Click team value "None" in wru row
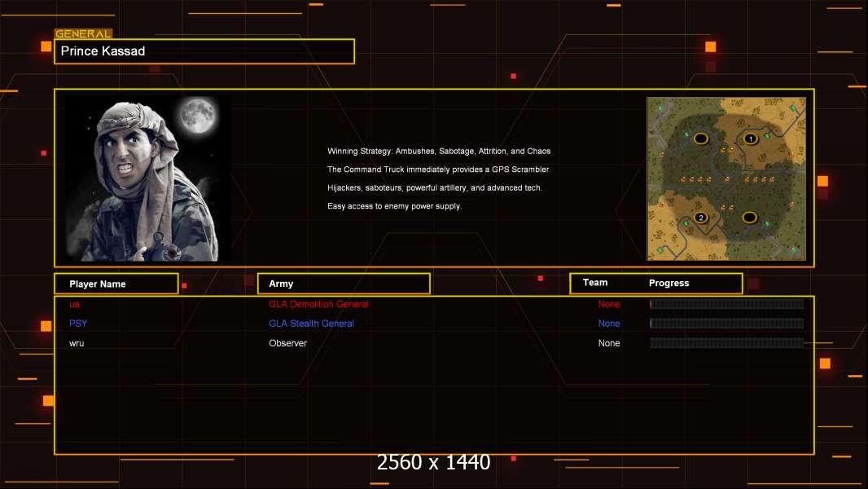Image resolution: width=868 pixels, height=489 pixels. pyautogui.click(x=609, y=343)
